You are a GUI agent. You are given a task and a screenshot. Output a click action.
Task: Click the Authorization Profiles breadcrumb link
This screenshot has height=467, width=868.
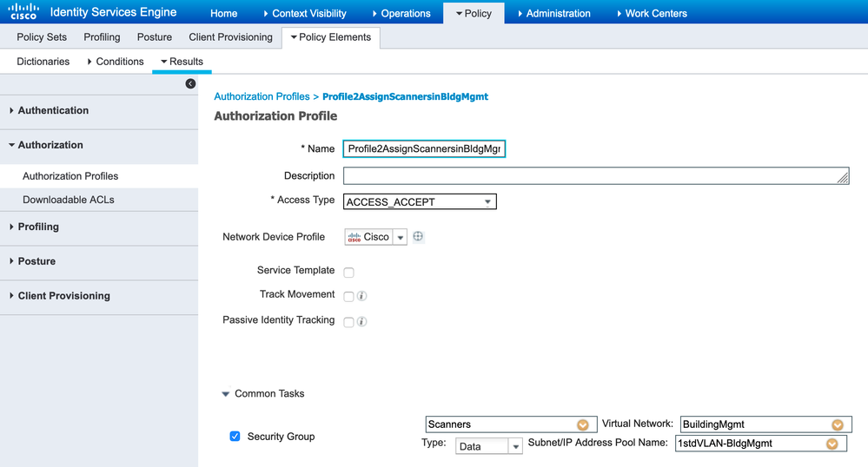point(262,96)
